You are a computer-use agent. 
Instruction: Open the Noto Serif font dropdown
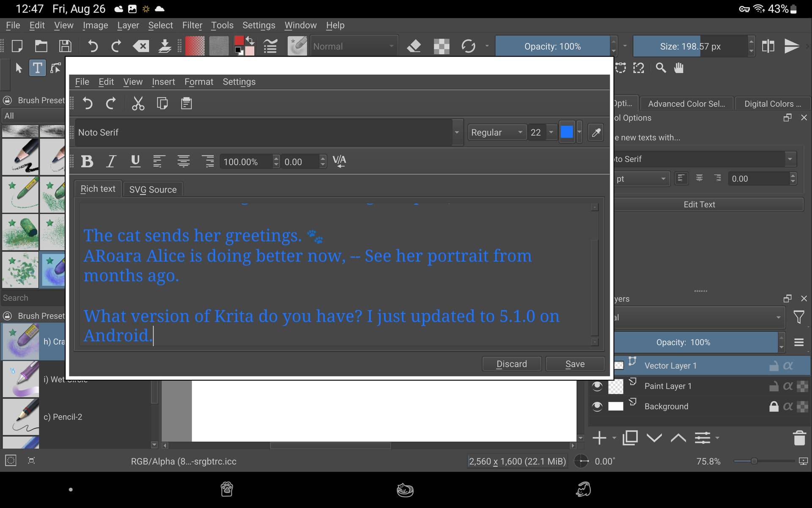click(x=456, y=133)
